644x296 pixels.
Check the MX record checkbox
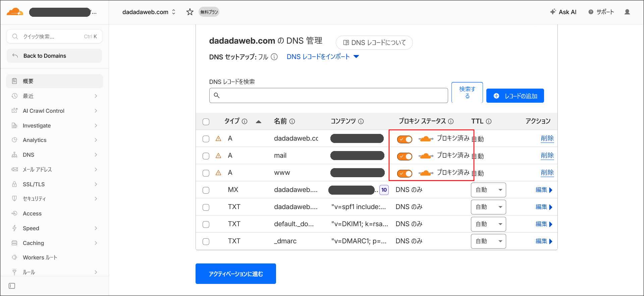tap(206, 190)
